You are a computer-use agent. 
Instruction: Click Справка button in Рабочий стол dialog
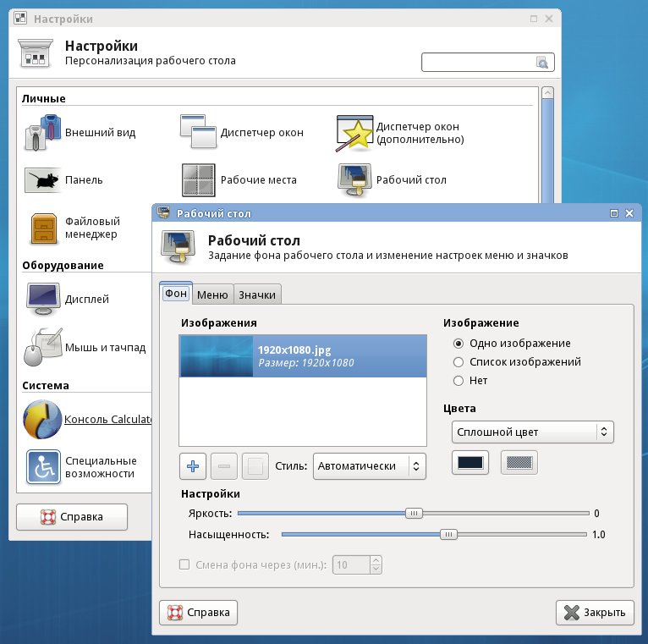[x=198, y=613]
